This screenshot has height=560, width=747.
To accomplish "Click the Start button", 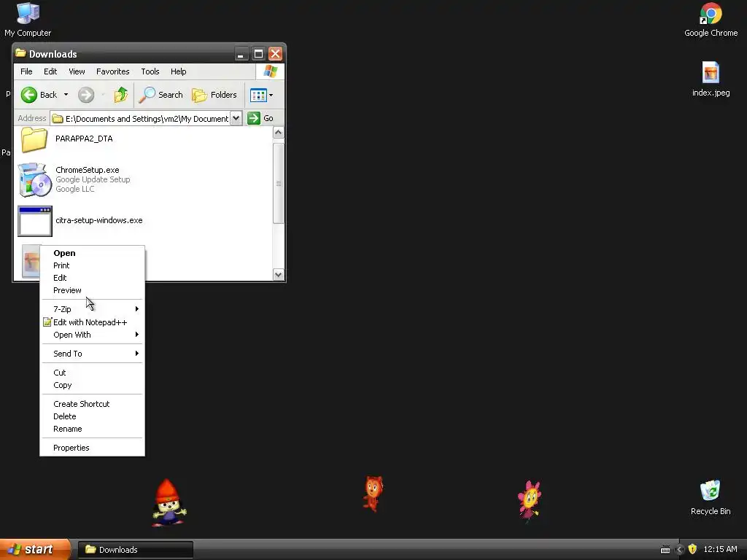I will tap(35, 550).
